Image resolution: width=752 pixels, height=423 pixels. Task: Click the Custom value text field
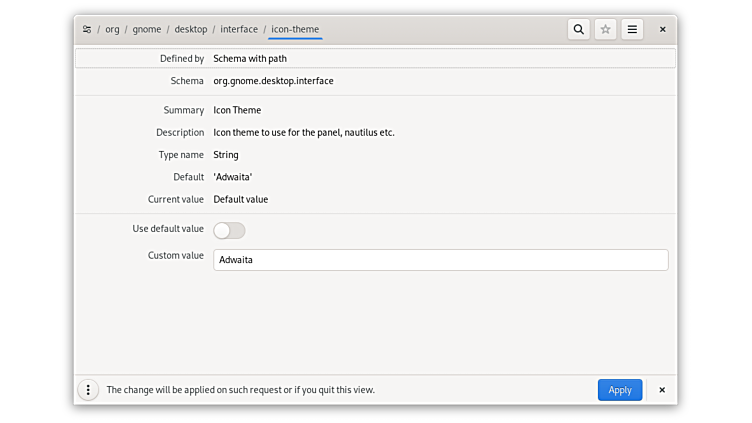point(440,260)
